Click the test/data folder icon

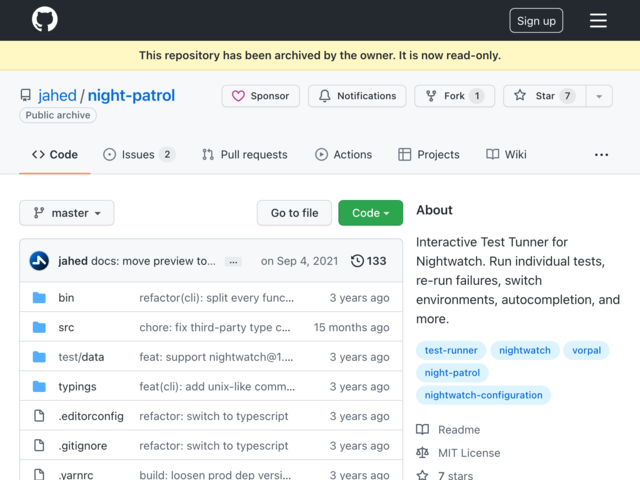[39, 357]
